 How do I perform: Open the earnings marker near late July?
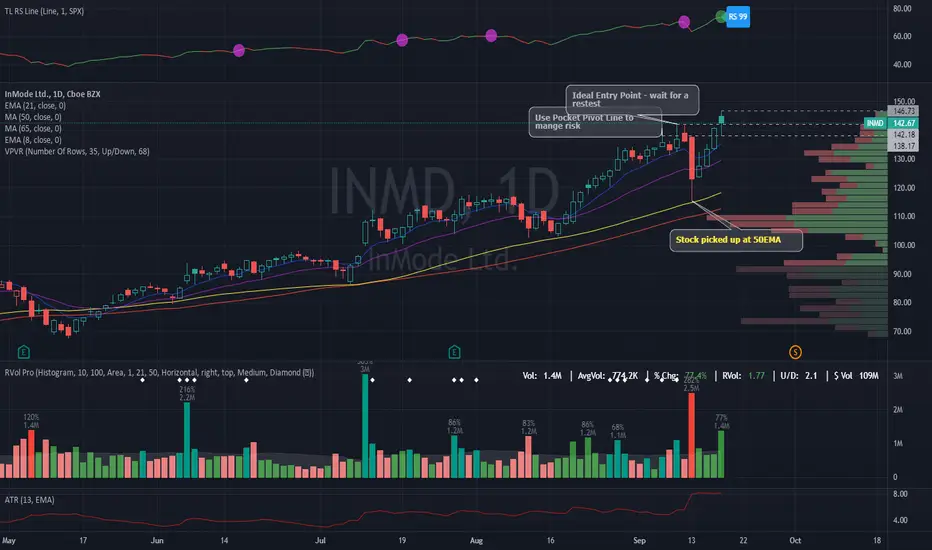[x=454, y=352]
